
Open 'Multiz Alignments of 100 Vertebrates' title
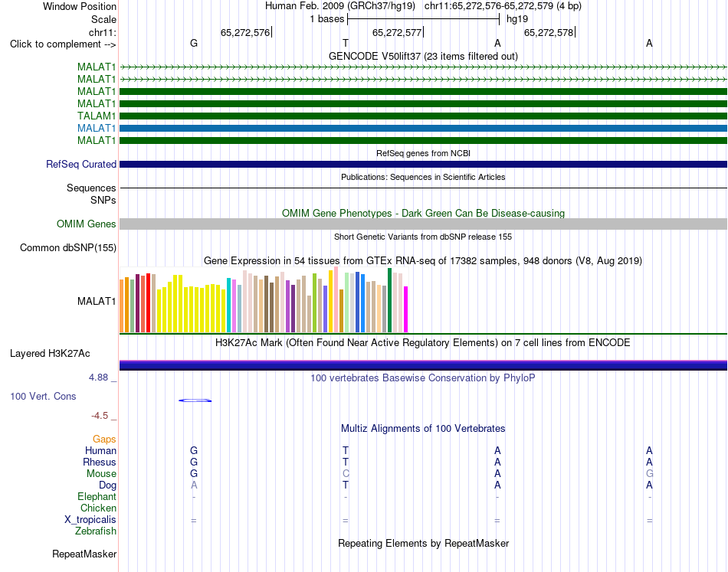[x=423, y=429]
